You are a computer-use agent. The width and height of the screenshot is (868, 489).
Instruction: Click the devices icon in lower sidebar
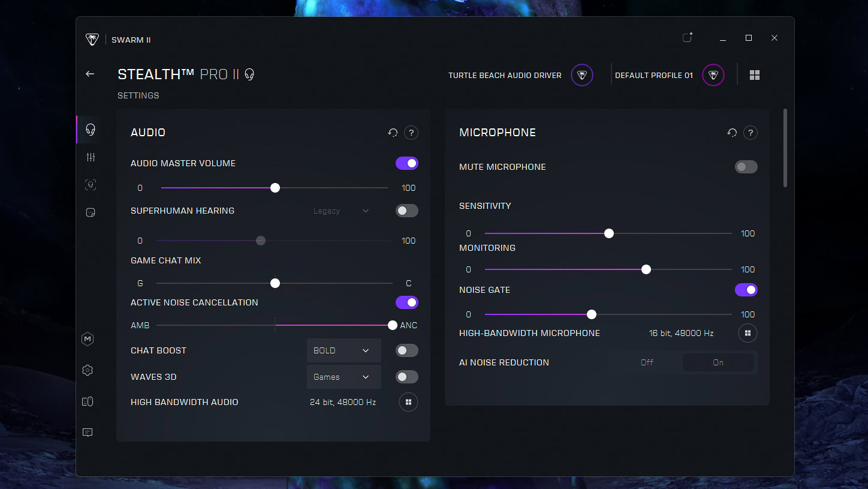pyautogui.click(x=88, y=401)
